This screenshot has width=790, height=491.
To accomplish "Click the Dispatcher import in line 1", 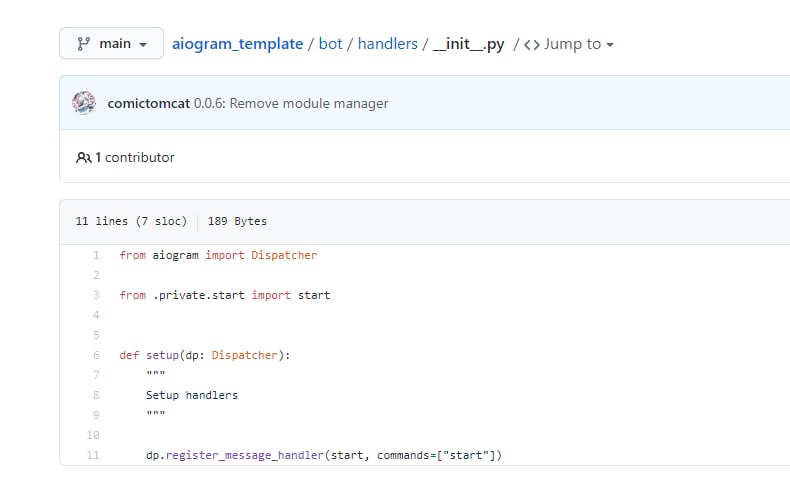I will pos(283,255).
